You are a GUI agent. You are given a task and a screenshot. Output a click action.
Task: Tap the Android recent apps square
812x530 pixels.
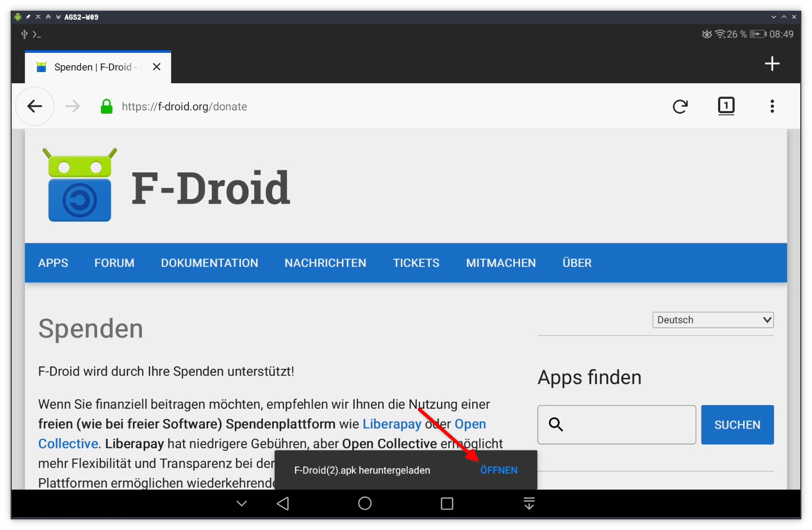[447, 503]
